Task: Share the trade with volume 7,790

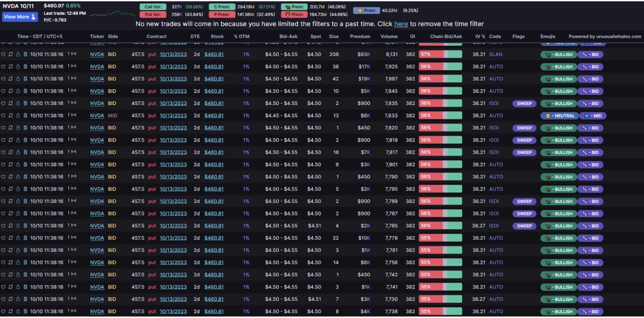Action: (x=18, y=177)
